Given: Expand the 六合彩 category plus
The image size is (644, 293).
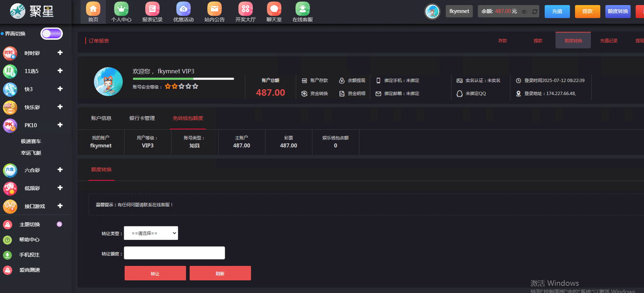Looking at the screenshot, I should pos(60,170).
